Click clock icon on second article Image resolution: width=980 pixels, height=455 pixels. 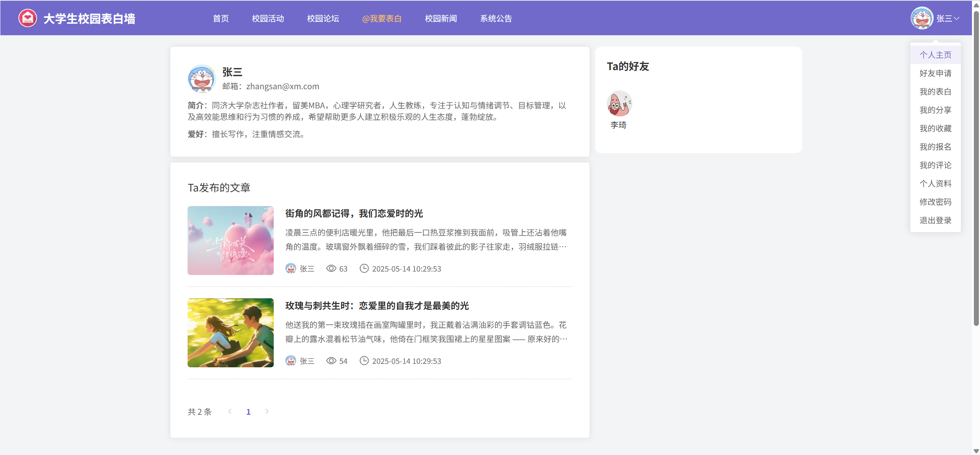(x=364, y=361)
